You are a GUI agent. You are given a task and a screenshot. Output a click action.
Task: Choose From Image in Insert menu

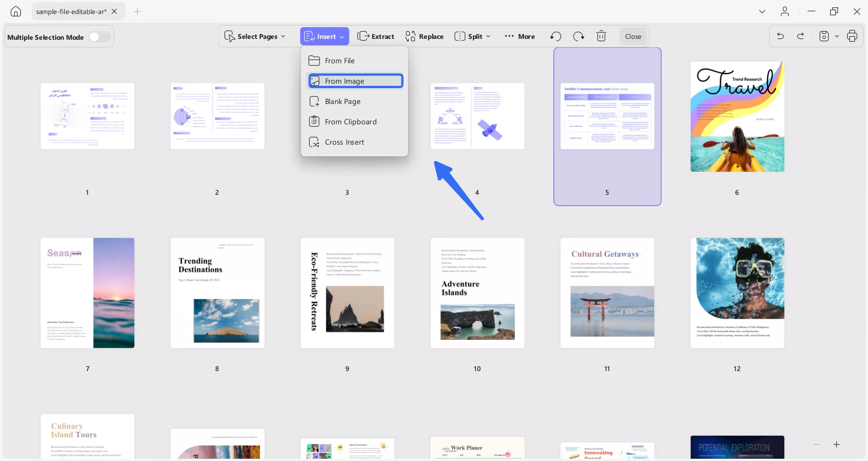[x=355, y=81]
